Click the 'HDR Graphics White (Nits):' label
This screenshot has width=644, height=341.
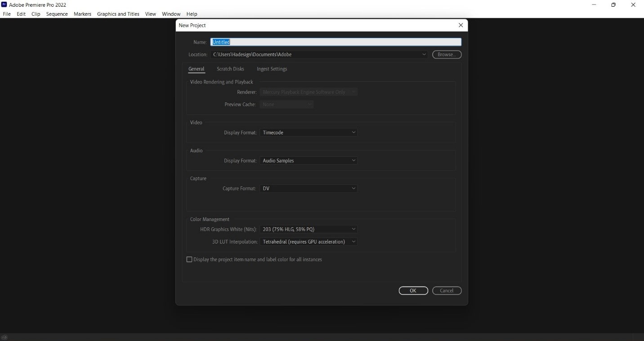(x=228, y=229)
